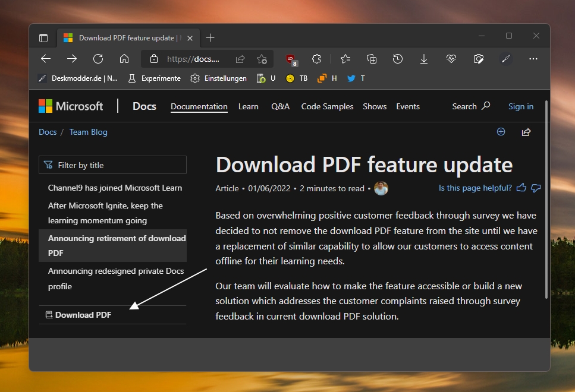
Task: Rate page unhelpful with thumbs down
Action: click(536, 188)
